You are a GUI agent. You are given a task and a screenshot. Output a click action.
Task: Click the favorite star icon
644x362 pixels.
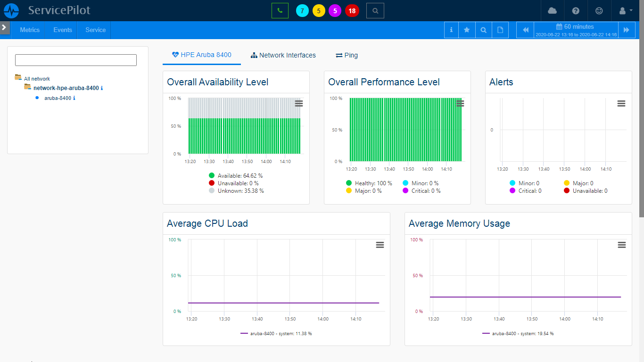click(467, 30)
